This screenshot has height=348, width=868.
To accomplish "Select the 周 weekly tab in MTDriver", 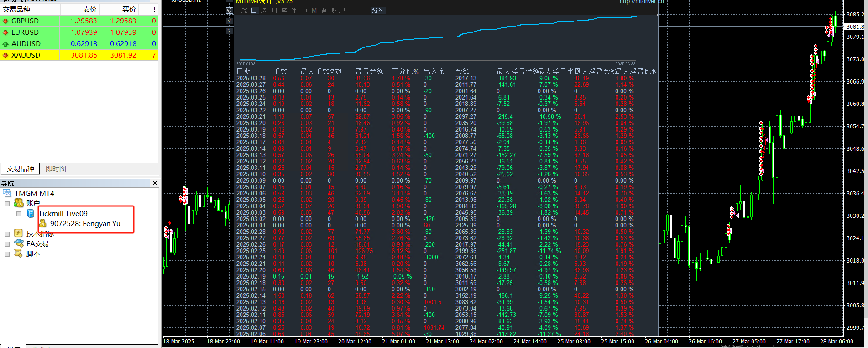I will tap(264, 11).
